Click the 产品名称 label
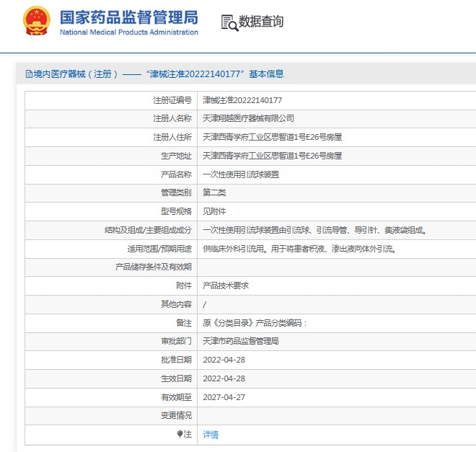This screenshot has width=476, height=452. coord(177,174)
